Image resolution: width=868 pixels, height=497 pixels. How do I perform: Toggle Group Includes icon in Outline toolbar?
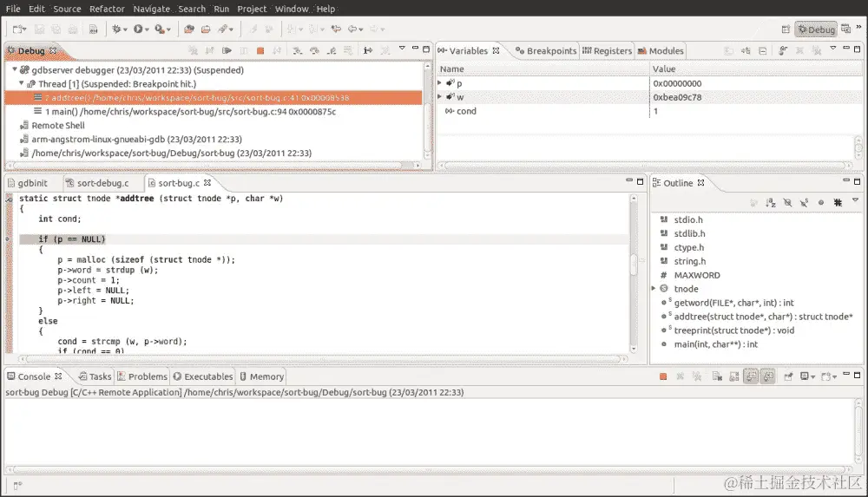click(x=838, y=203)
